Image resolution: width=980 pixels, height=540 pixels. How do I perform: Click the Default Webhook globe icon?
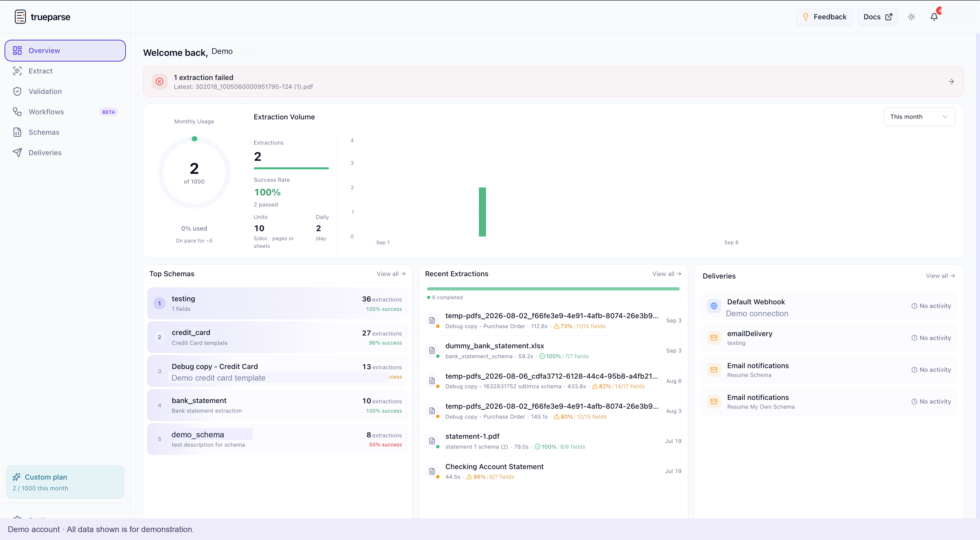[x=714, y=306]
